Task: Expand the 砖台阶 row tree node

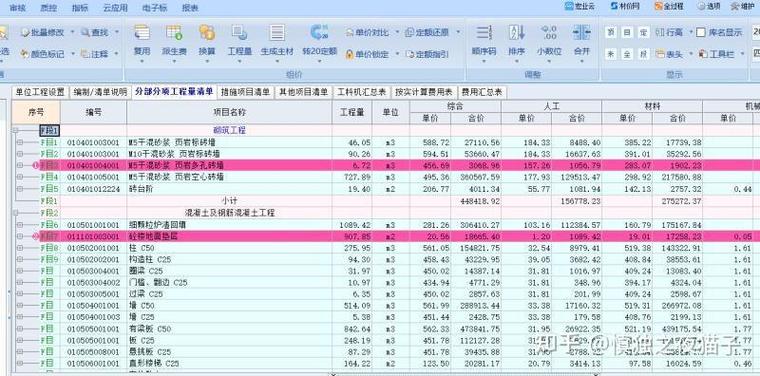Action: tap(20, 189)
